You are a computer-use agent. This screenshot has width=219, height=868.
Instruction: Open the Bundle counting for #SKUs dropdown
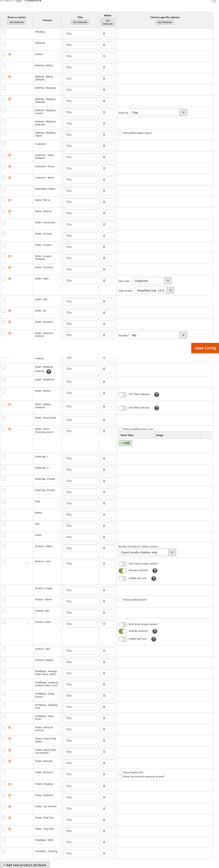pyautogui.click(x=147, y=552)
